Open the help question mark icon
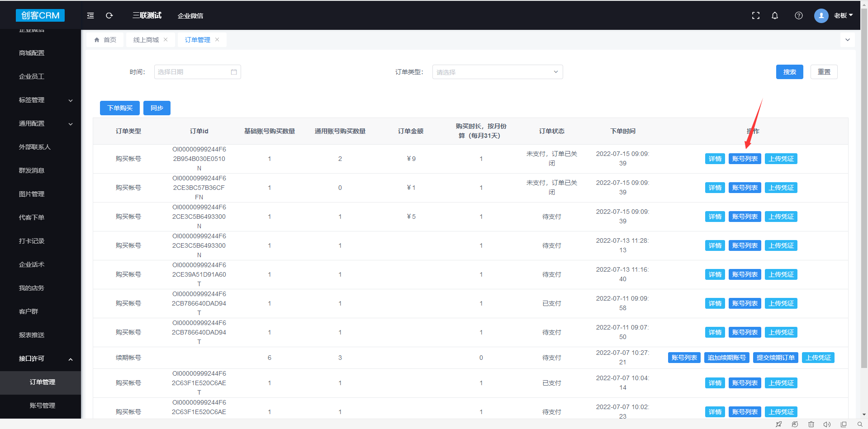This screenshot has width=868, height=429. (798, 15)
